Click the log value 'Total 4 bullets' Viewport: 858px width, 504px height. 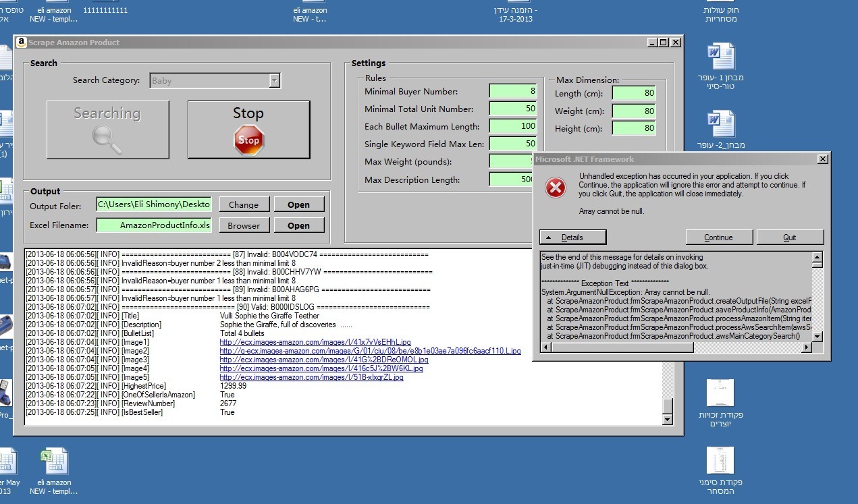pos(242,333)
